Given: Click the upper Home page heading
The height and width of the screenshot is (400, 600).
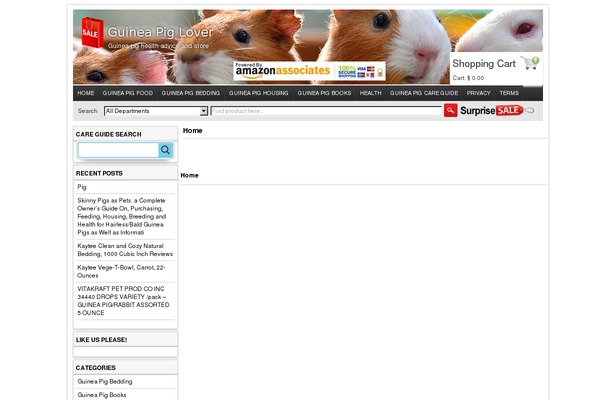Looking at the screenshot, I should coord(192,131).
